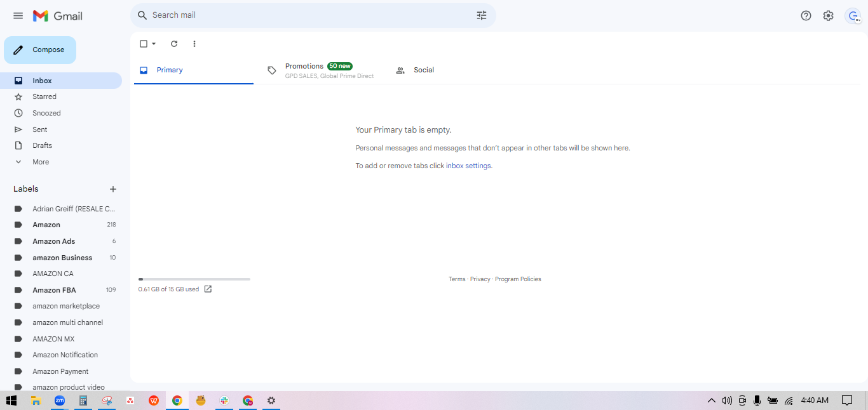Image resolution: width=868 pixels, height=410 pixels.
Task: Open the Snoozed folder
Action: tap(61, 113)
